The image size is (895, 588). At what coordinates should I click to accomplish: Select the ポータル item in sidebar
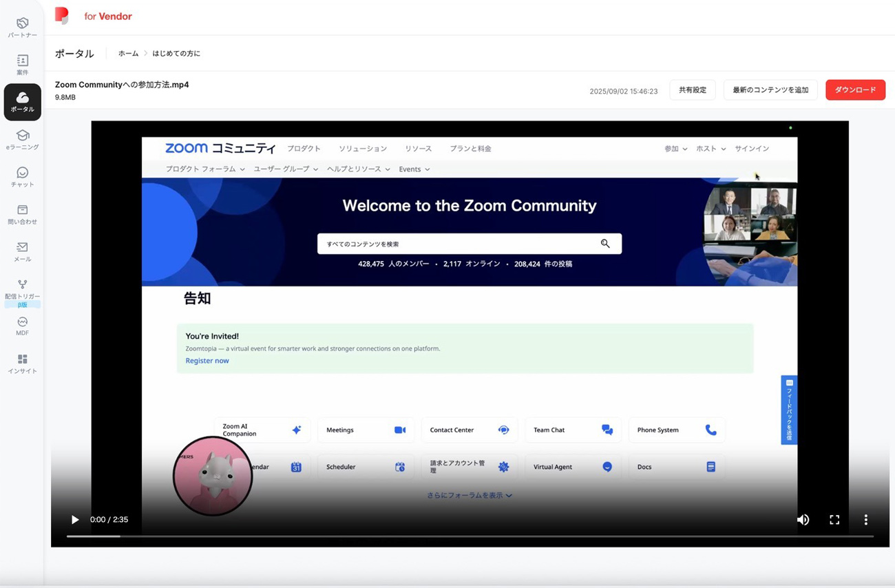(x=22, y=102)
